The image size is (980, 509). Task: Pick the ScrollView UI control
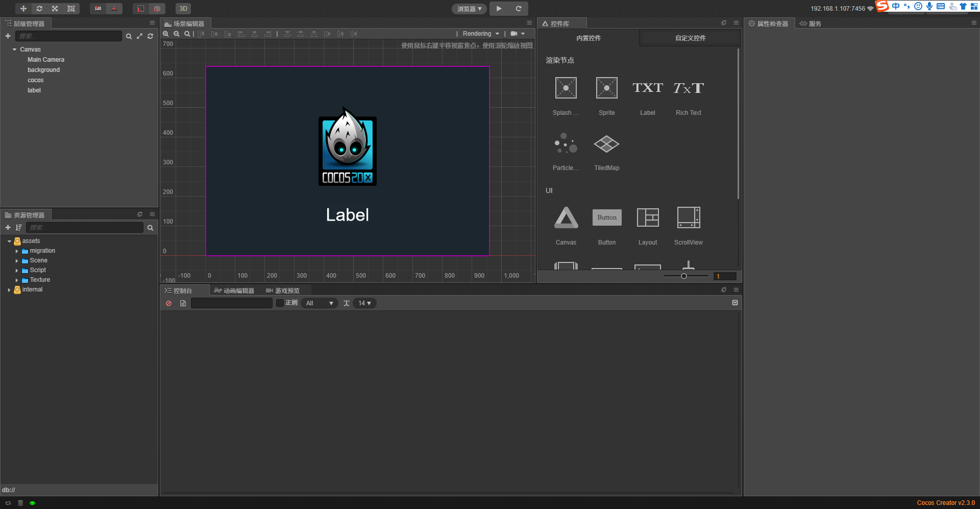click(x=688, y=226)
